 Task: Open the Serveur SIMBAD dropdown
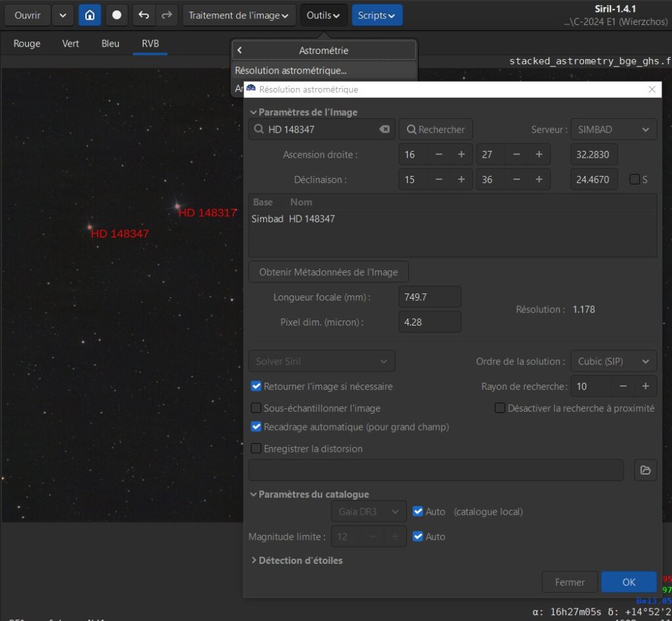tap(614, 129)
